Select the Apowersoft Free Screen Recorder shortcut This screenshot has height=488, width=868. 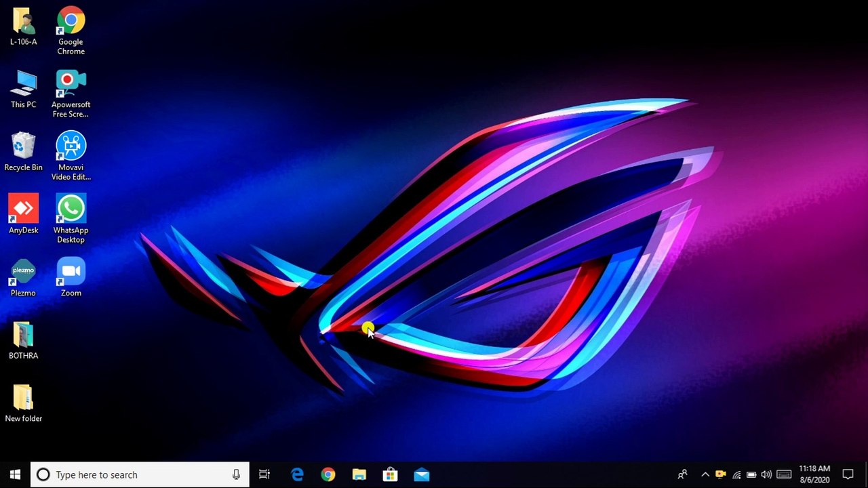[71, 94]
